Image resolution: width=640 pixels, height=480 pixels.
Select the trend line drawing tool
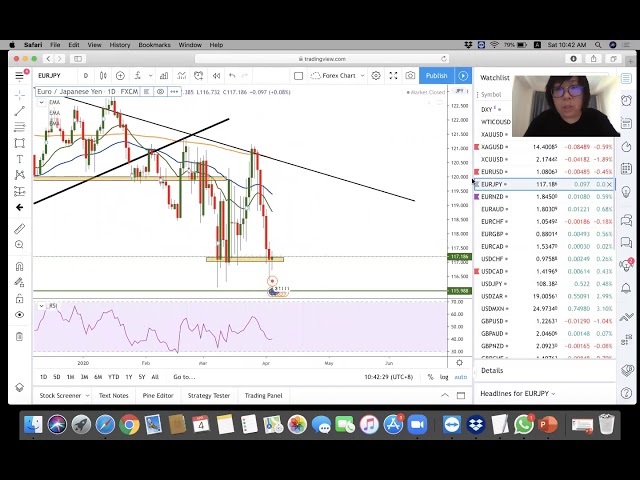pyautogui.click(x=19, y=110)
